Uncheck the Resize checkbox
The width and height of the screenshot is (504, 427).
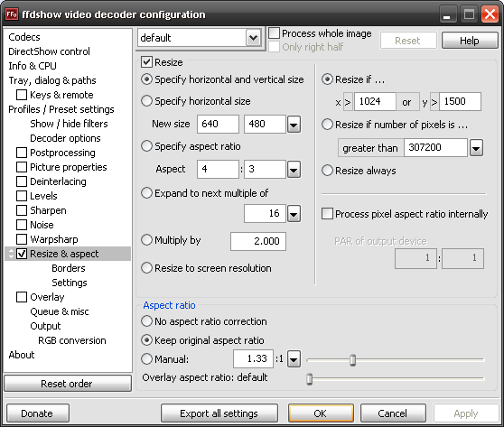[146, 61]
